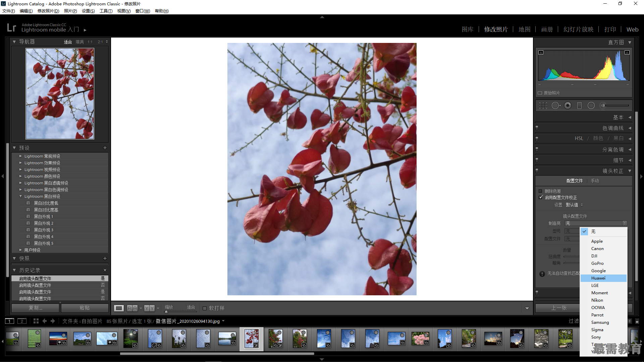The image size is (644, 362).
Task: Apply the 黑白对比度高 preset
Action: point(46,210)
